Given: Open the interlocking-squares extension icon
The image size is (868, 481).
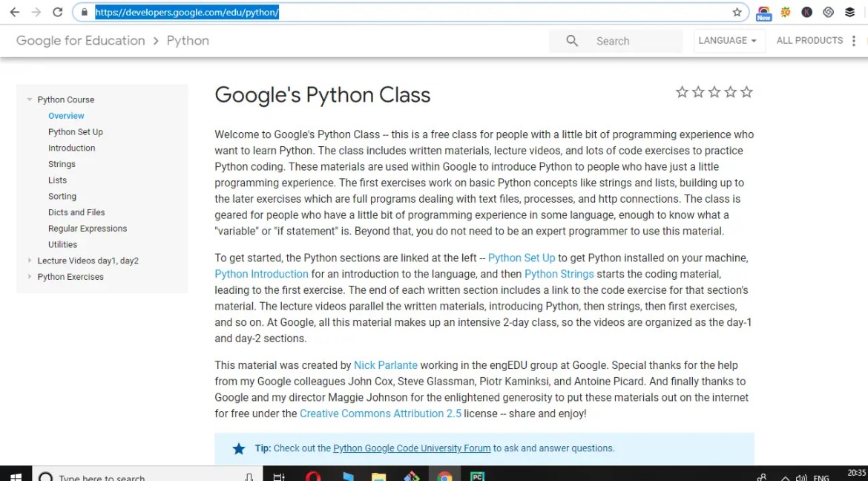Looking at the screenshot, I should 828,12.
